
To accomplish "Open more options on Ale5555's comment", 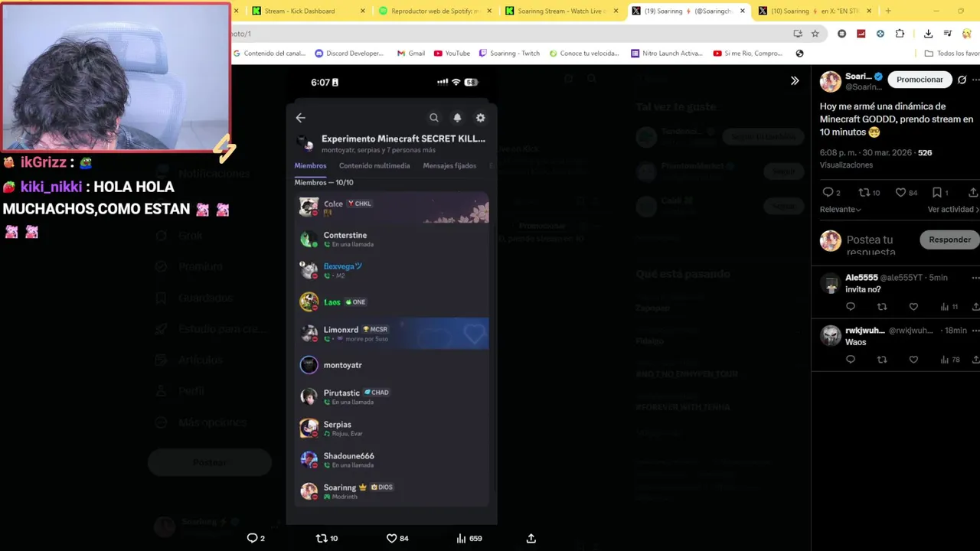I will pyautogui.click(x=975, y=277).
